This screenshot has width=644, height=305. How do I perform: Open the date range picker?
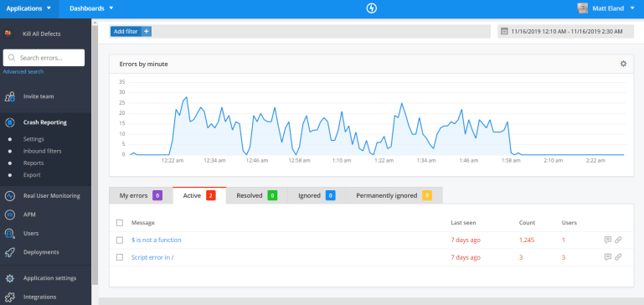565,31
